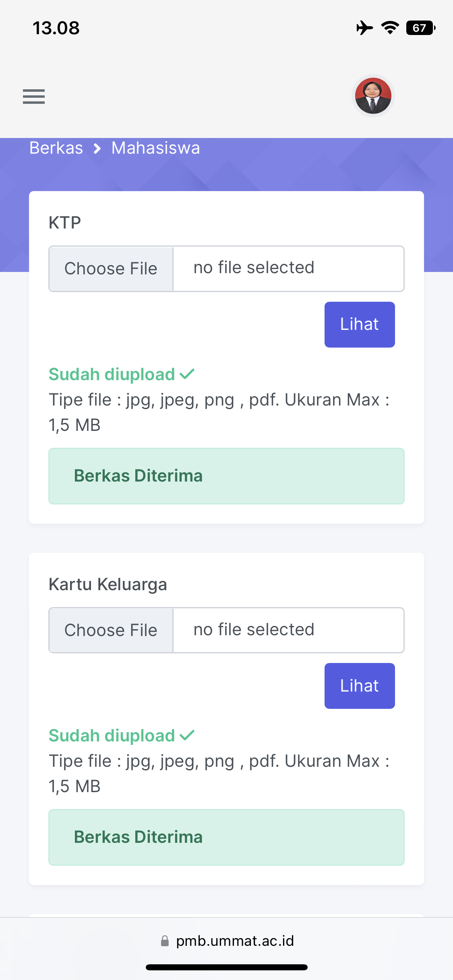Tap the user profile avatar
The height and width of the screenshot is (980, 453).
(x=373, y=96)
